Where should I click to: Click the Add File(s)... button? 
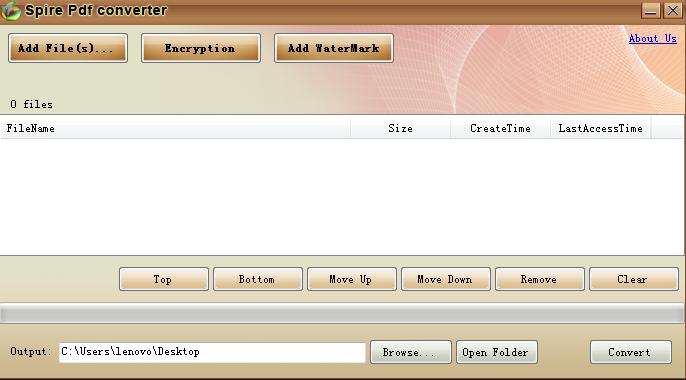pyautogui.click(x=68, y=48)
